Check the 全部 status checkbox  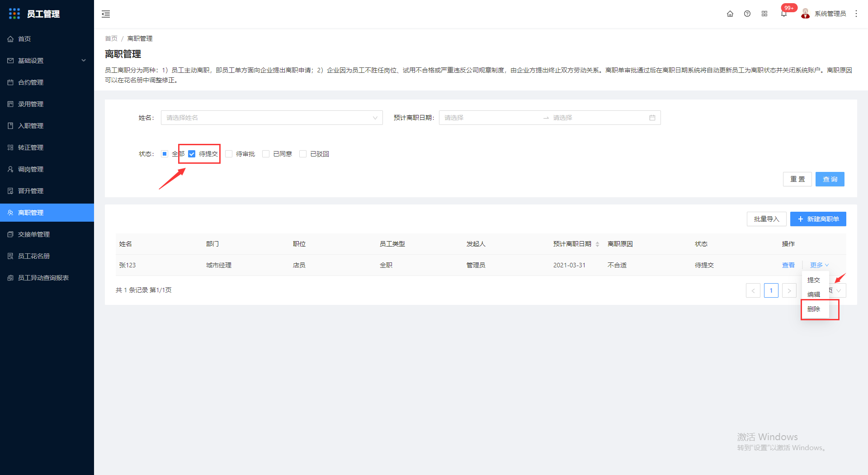165,154
